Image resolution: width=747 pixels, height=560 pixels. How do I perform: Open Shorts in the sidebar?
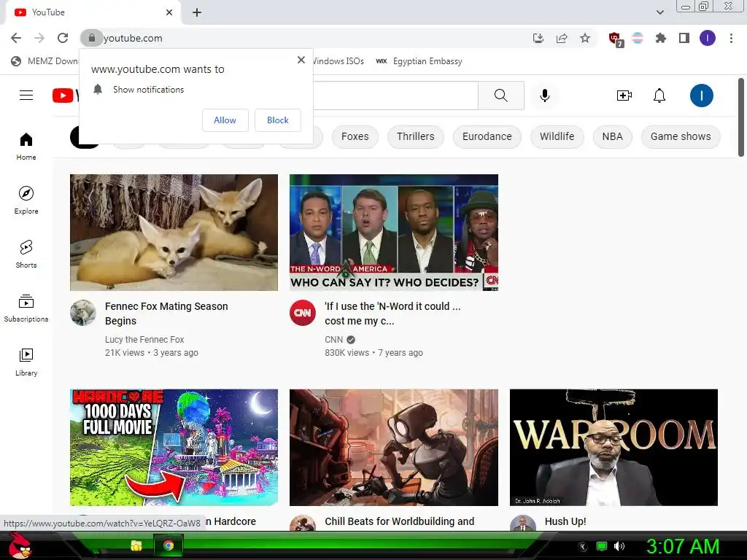click(26, 254)
